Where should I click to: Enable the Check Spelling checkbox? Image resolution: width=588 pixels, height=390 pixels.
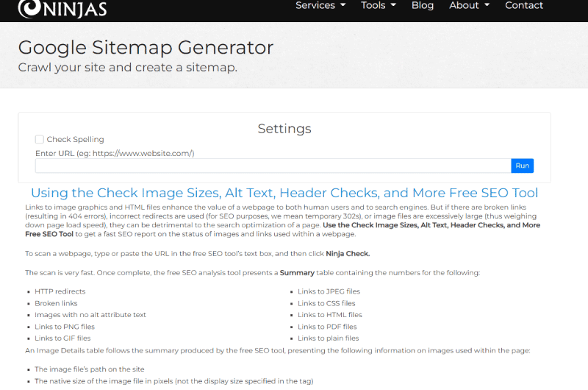pos(40,139)
